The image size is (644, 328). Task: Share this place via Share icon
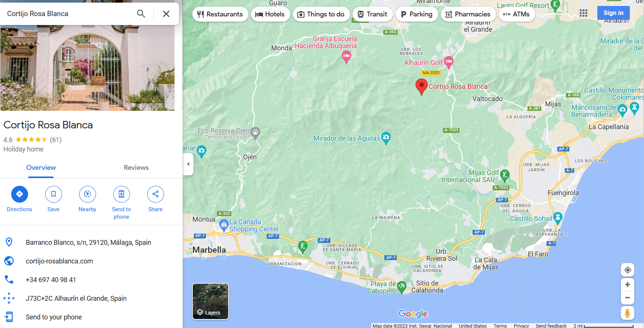pos(155,194)
